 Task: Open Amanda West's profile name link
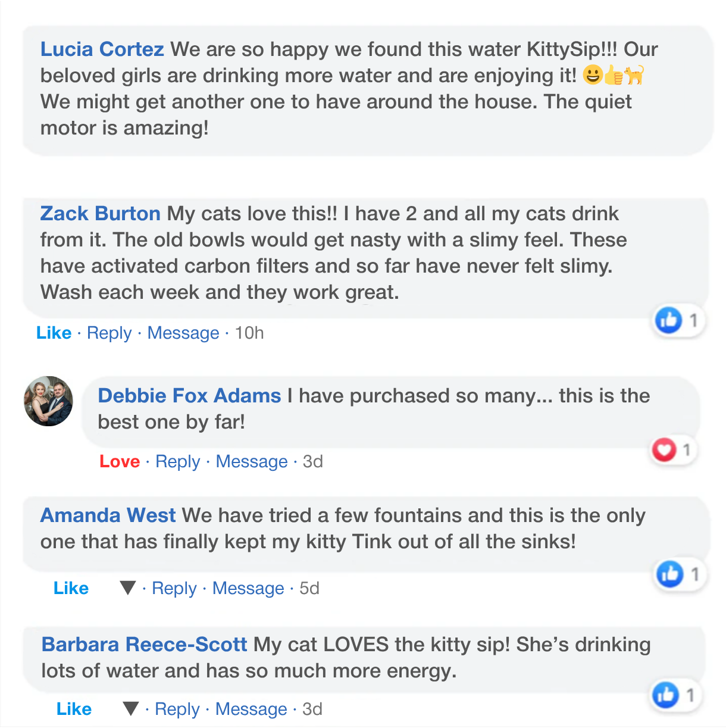coord(108,515)
